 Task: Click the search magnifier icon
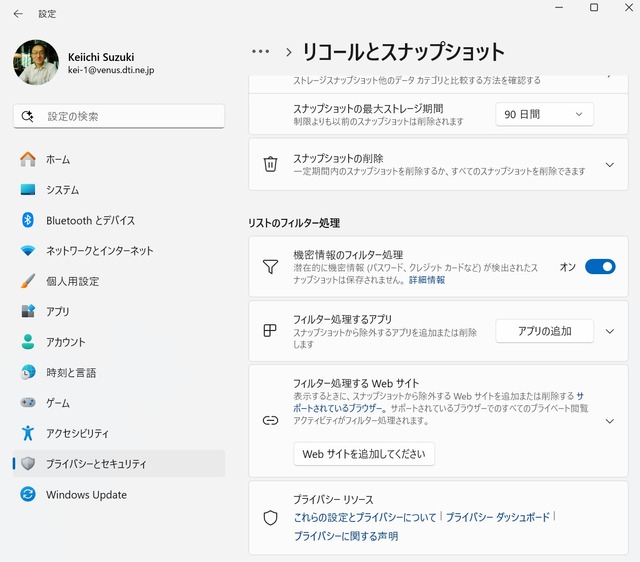click(27, 116)
